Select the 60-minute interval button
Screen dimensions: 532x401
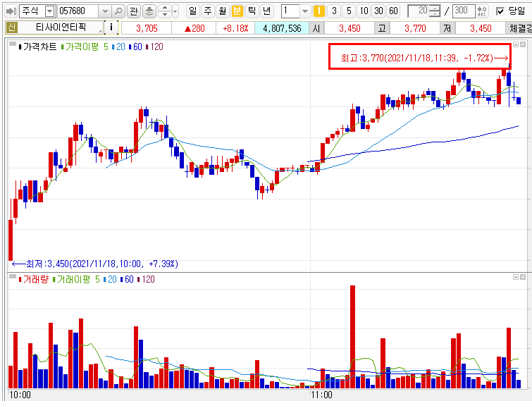pos(393,11)
